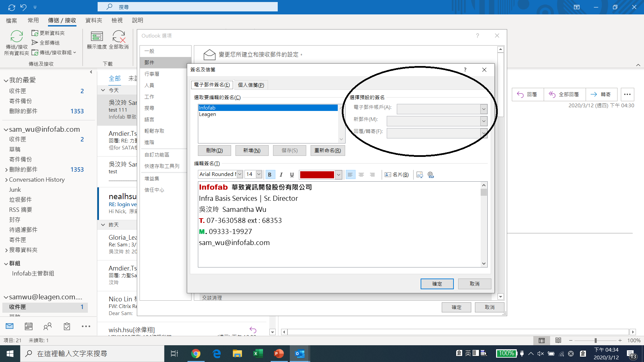
Task: Click the 新增(N) button to add signature
Action: pyautogui.click(x=252, y=150)
